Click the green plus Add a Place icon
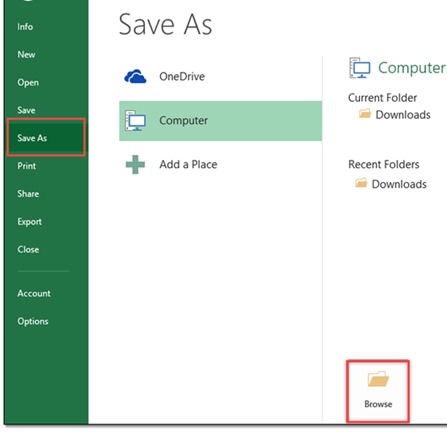 pyautogui.click(x=135, y=164)
